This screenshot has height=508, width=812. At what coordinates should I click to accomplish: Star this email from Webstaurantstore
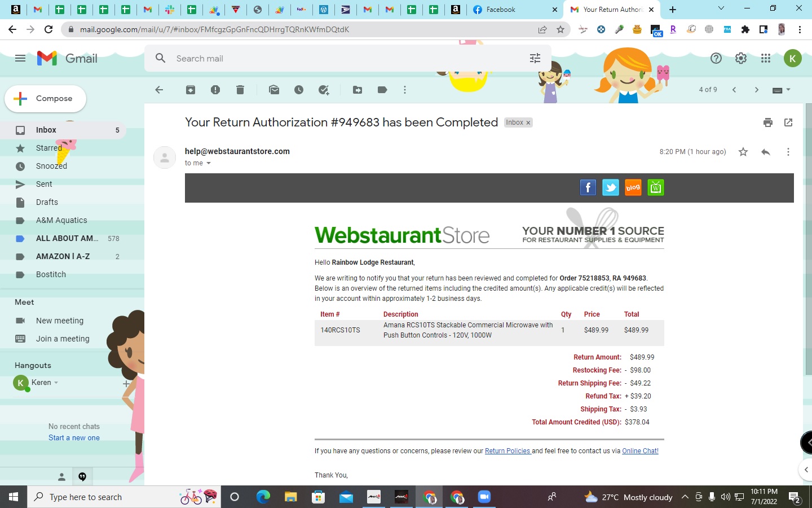point(743,152)
